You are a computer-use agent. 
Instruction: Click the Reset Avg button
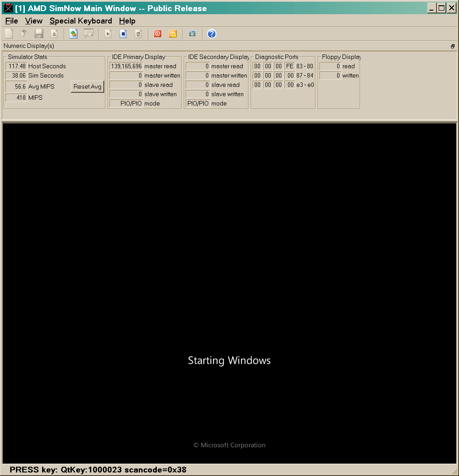coord(87,86)
